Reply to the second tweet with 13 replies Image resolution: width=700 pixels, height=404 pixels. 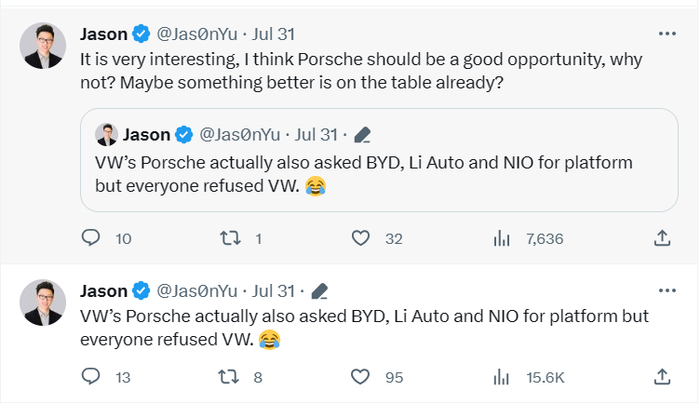click(x=91, y=377)
